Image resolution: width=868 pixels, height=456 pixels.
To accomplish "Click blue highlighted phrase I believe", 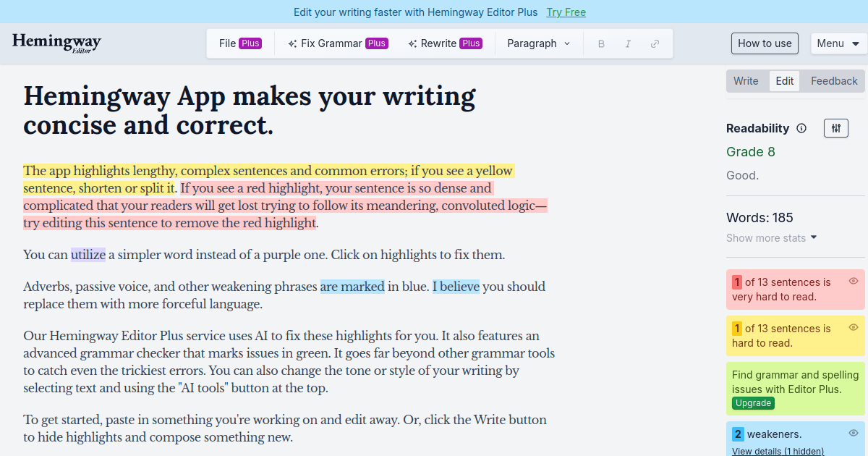I will pyautogui.click(x=456, y=287).
